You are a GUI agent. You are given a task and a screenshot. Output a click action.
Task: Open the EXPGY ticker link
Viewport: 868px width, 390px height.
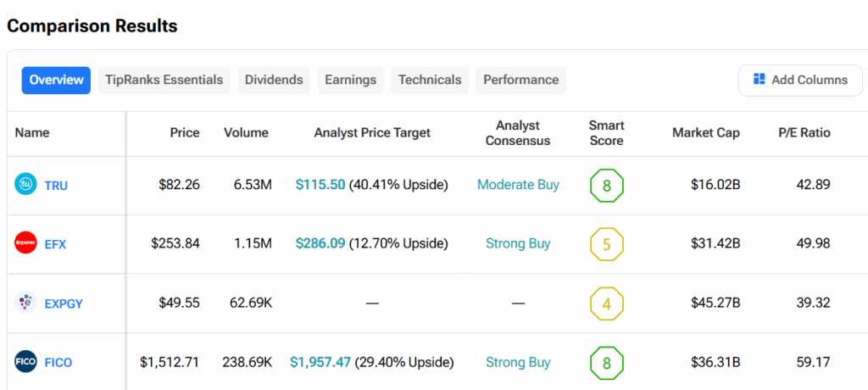(64, 304)
